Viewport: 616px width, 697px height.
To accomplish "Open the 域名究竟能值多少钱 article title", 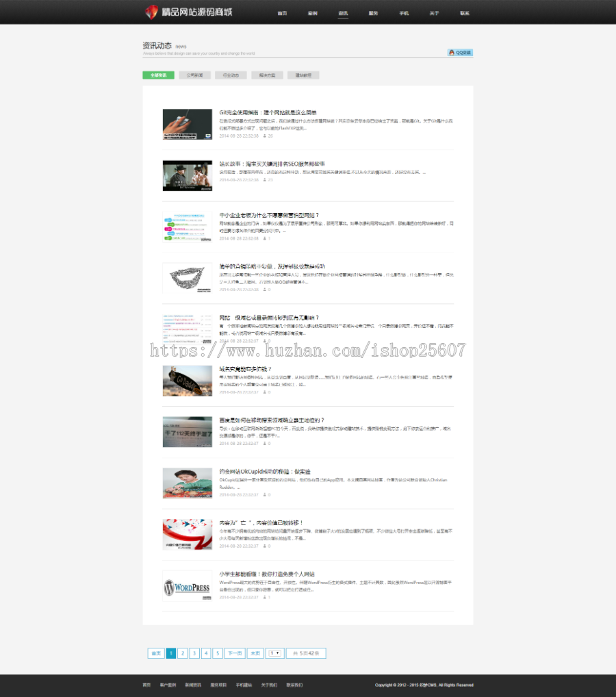I will (x=245, y=369).
